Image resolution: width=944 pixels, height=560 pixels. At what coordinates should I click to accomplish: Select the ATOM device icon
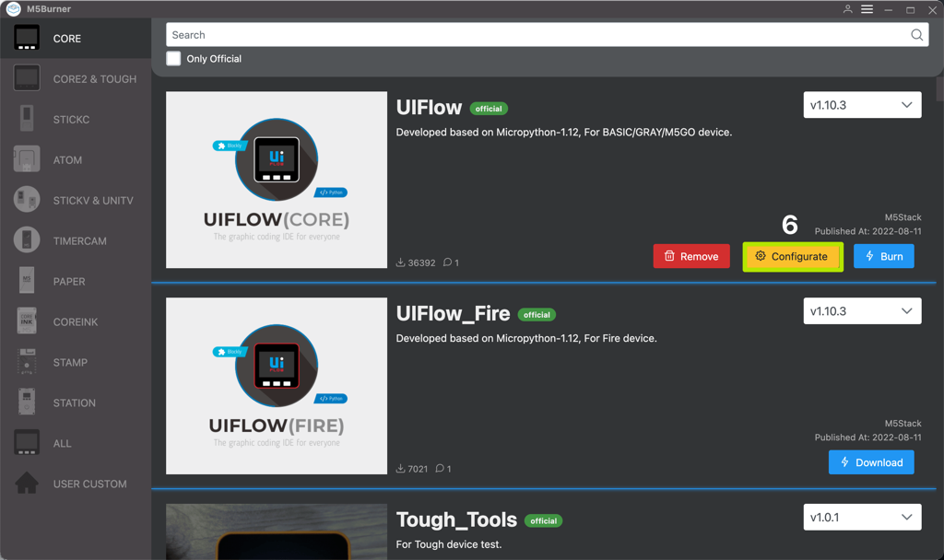[27, 159]
